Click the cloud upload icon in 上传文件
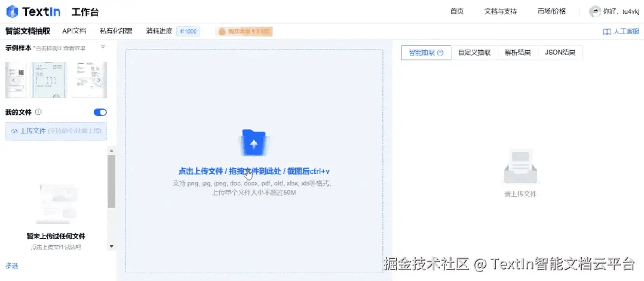This screenshot has height=281, width=644. [x=14, y=131]
